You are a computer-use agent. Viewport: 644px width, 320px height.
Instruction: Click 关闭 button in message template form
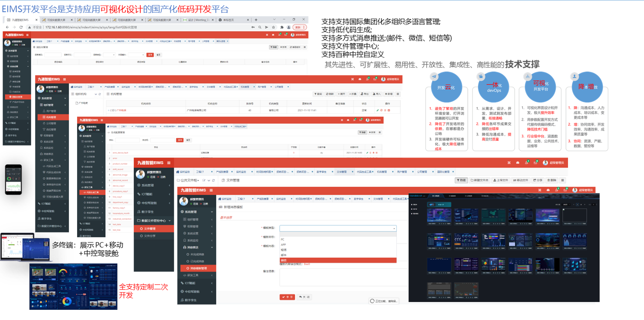click(304, 297)
